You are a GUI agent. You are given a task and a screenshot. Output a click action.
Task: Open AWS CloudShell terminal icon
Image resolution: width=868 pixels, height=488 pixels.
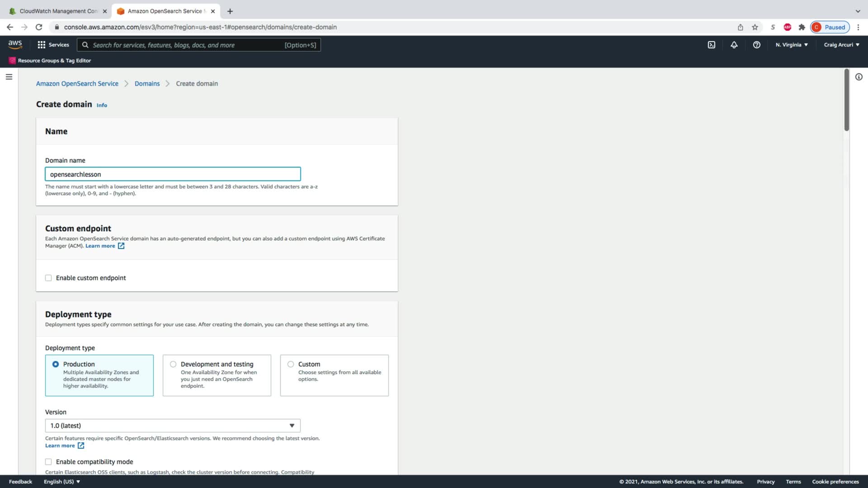click(x=711, y=45)
